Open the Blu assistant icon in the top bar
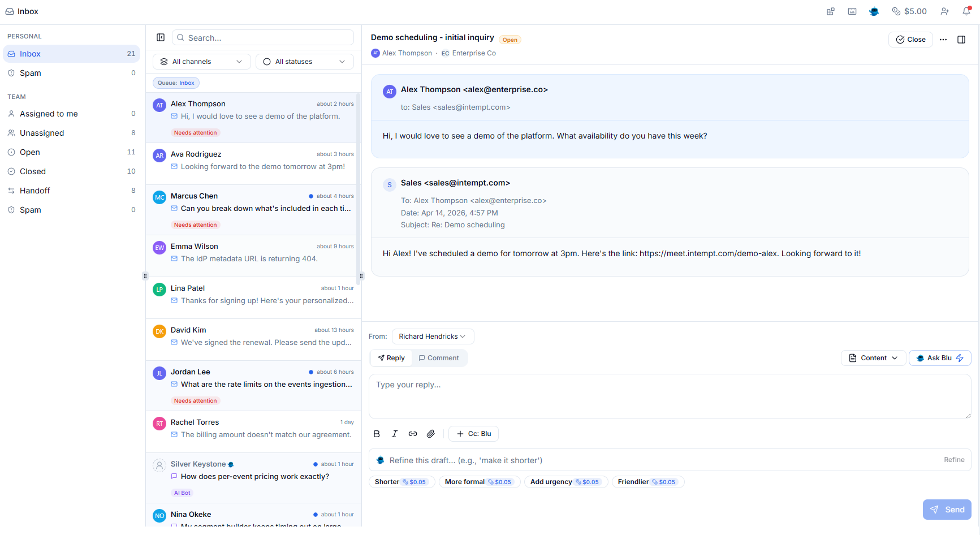 (x=874, y=11)
